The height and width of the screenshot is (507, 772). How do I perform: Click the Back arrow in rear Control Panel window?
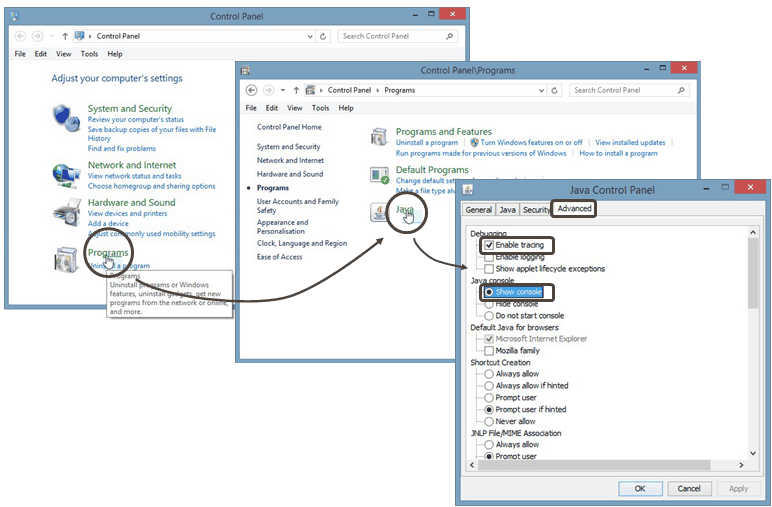click(20, 36)
